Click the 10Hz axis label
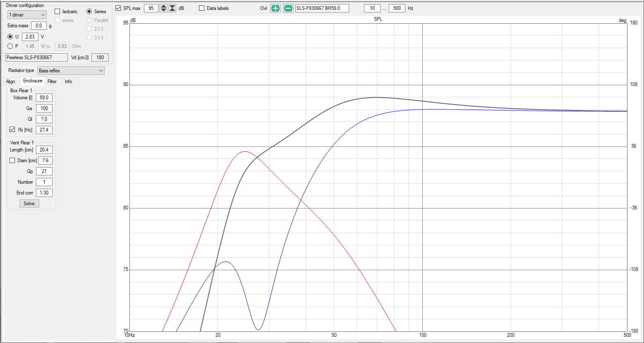The image size is (644, 343). [x=129, y=335]
